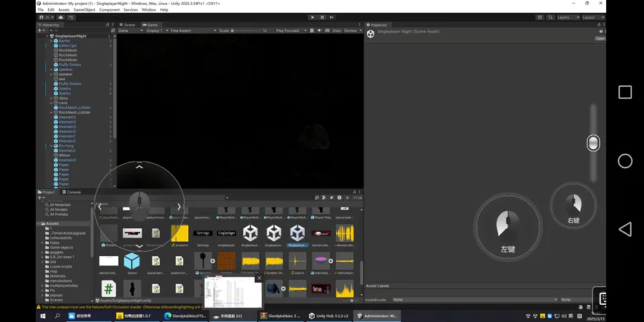644x322 pixels.
Task: Toggle the Project panel lock
Action: pyautogui.click(x=355, y=192)
